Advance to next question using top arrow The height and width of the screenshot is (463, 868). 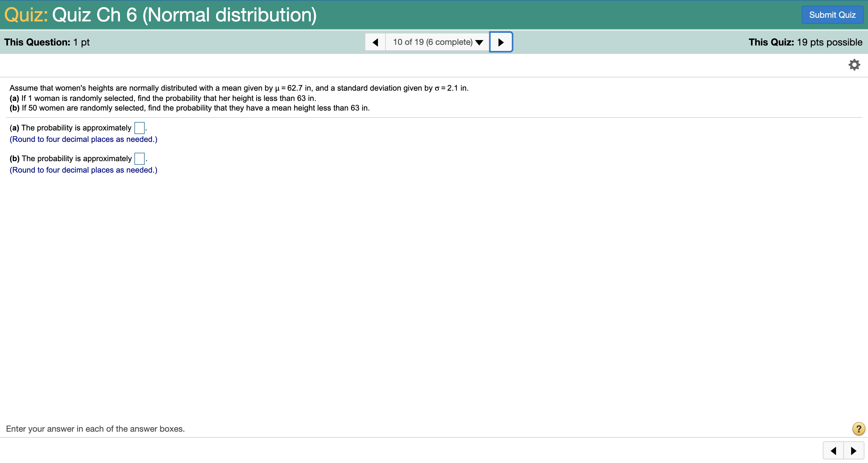[501, 42]
